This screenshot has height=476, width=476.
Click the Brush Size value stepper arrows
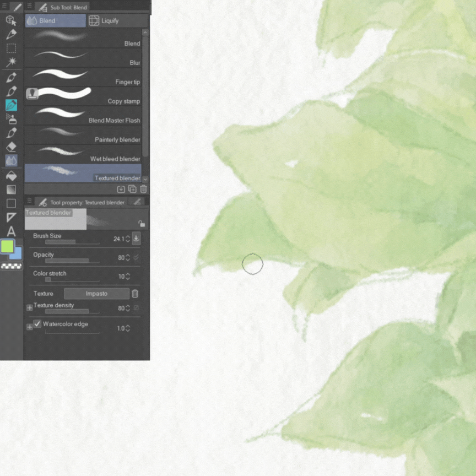click(128, 239)
